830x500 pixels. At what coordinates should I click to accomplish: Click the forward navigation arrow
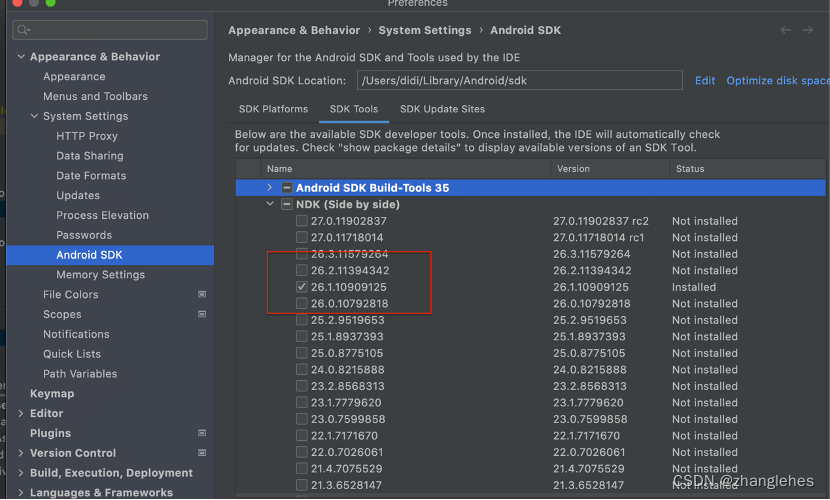(807, 30)
